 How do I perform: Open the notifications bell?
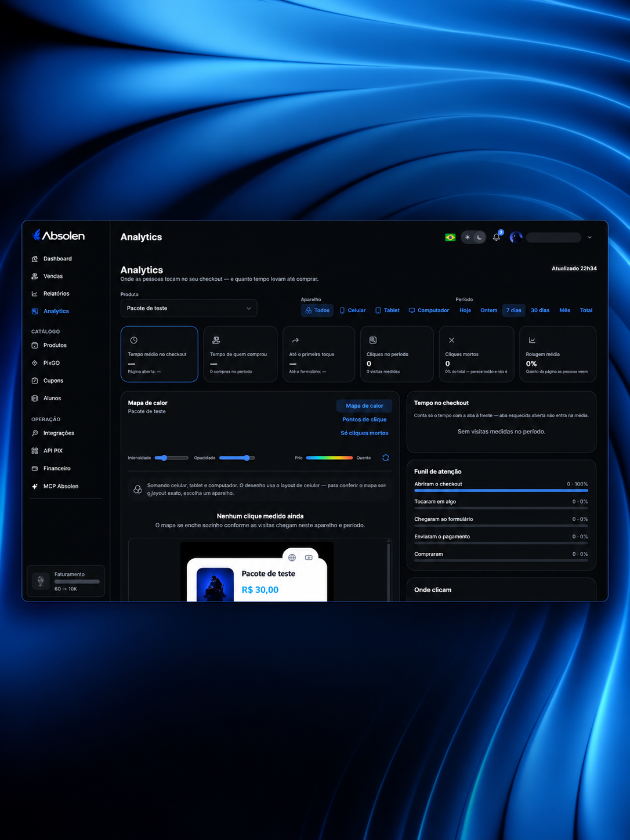497,237
